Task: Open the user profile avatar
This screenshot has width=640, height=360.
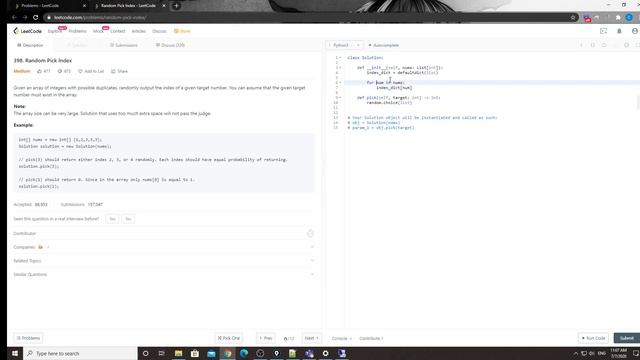Action: [635, 31]
